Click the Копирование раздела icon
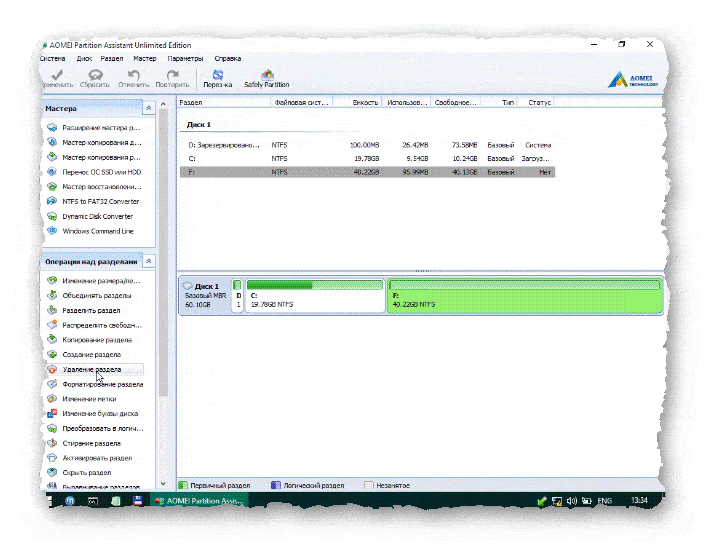Screen dimensions: 704x544 (52, 340)
